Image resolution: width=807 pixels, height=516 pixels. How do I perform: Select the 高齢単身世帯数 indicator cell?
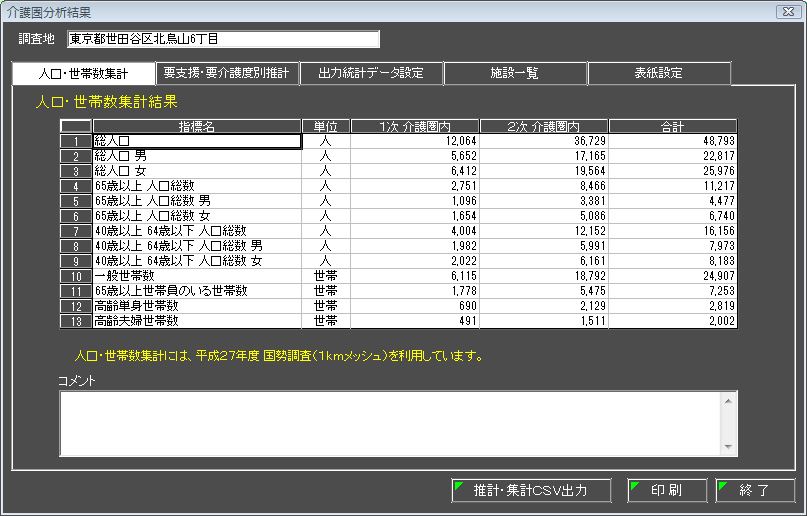pyautogui.click(x=197, y=306)
